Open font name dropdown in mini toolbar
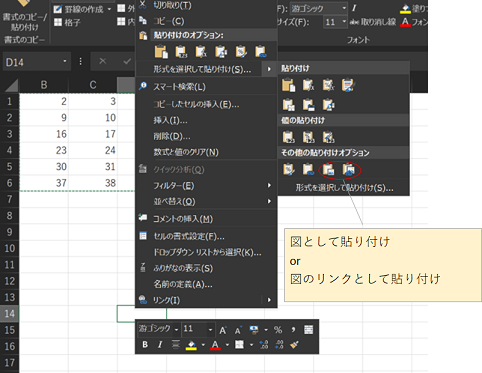The width and height of the screenshot is (482, 373). 176,330
